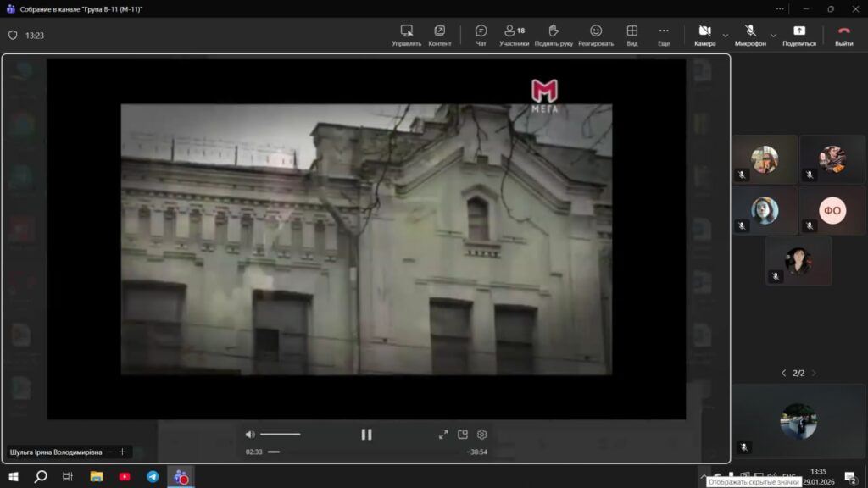Image resolution: width=868 pixels, height=488 pixels.
Task: Open the Чат (Chat) panel
Action: coord(481,35)
